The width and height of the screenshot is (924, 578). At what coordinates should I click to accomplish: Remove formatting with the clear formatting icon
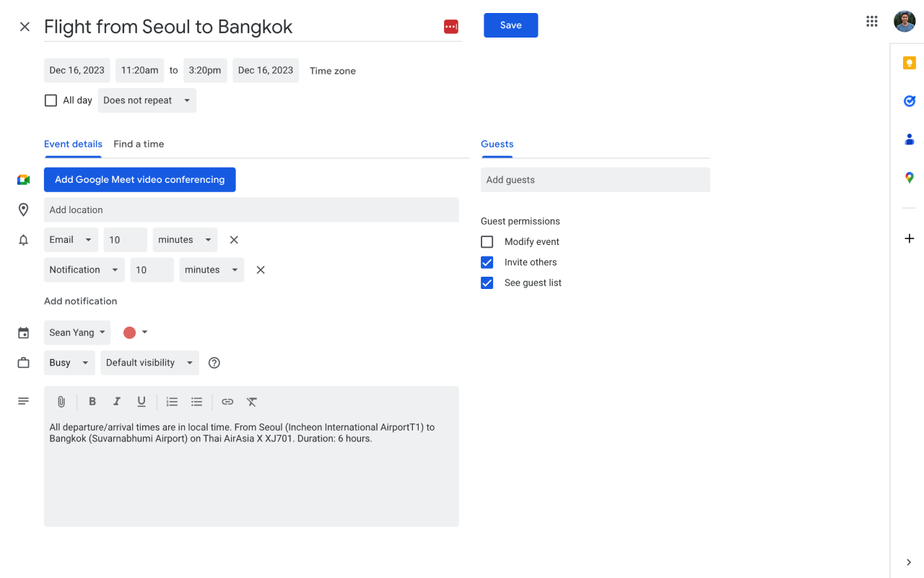(251, 401)
